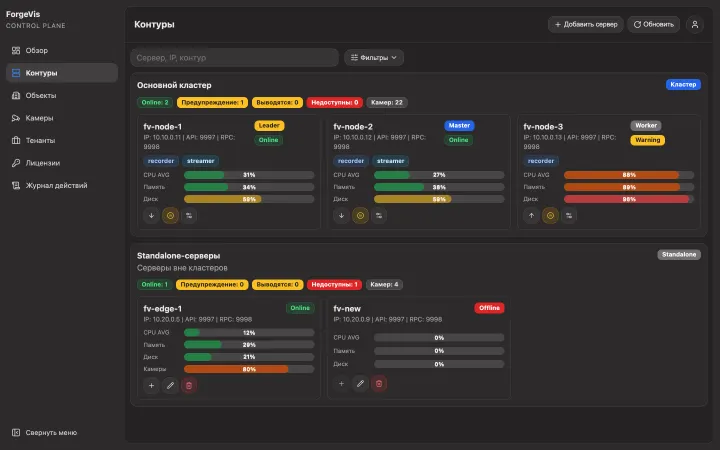Click Журнал действий icon in sidebar
This screenshot has height=450, width=720.
point(16,186)
